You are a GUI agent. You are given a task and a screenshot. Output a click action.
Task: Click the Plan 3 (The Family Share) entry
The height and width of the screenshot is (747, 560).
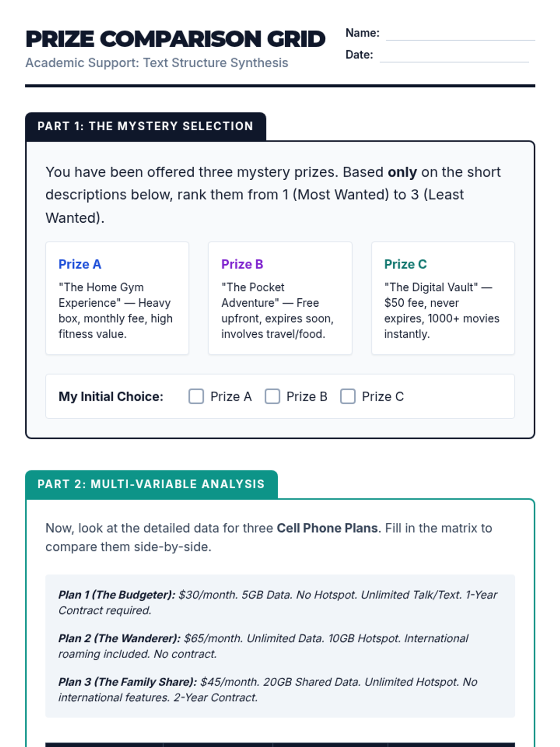[267, 690]
